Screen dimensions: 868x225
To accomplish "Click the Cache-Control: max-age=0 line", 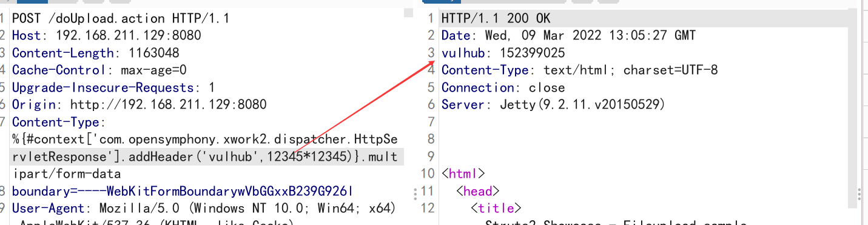I will click(99, 70).
